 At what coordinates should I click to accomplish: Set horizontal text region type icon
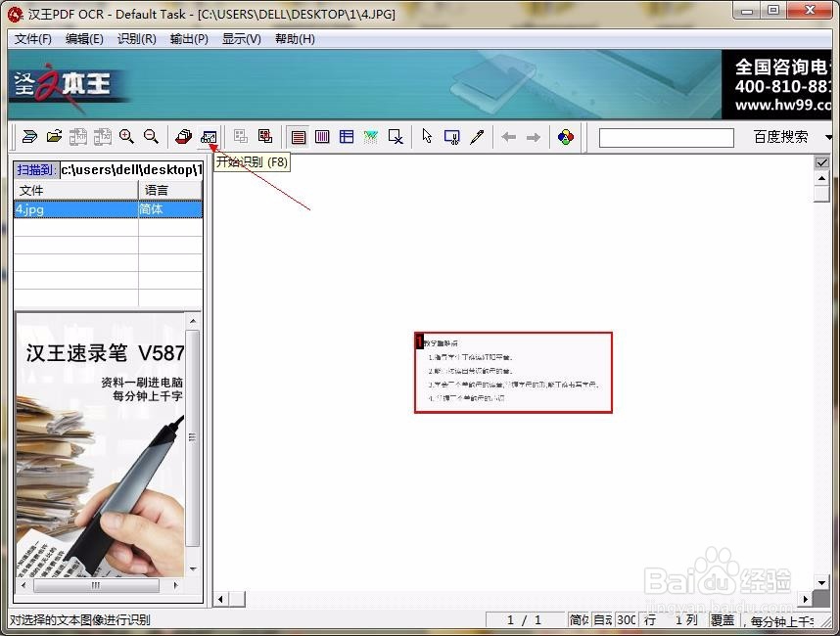pos(298,137)
